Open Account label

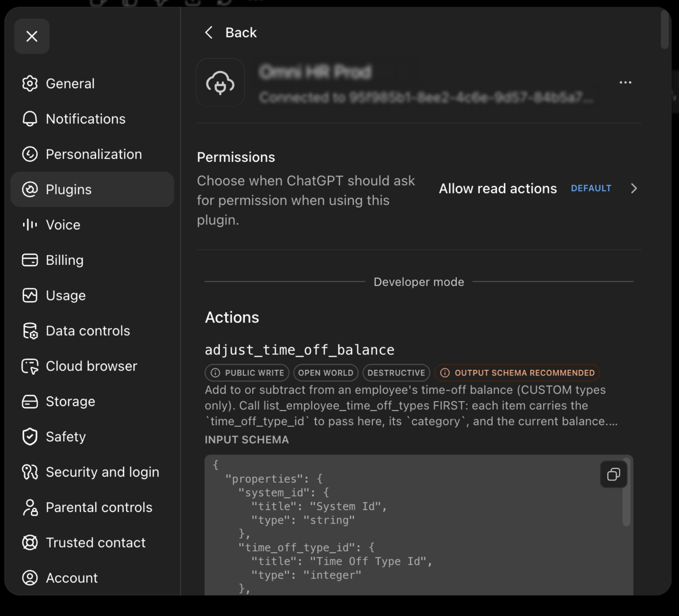(x=72, y=578)
